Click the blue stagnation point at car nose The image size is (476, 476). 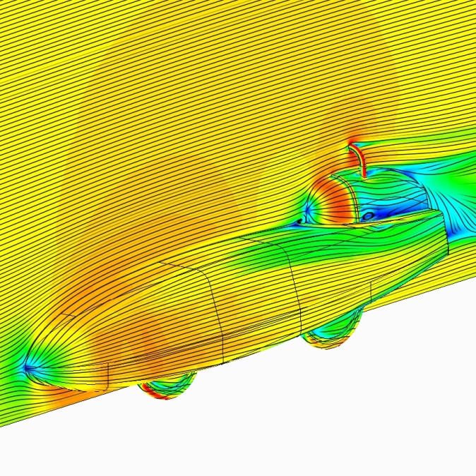(28, 368)
